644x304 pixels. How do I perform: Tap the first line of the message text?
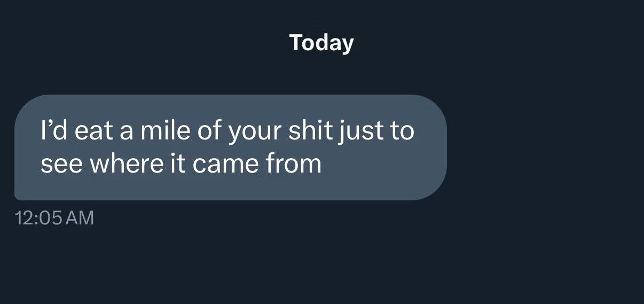pyautogui.click(x=227, y=131)
